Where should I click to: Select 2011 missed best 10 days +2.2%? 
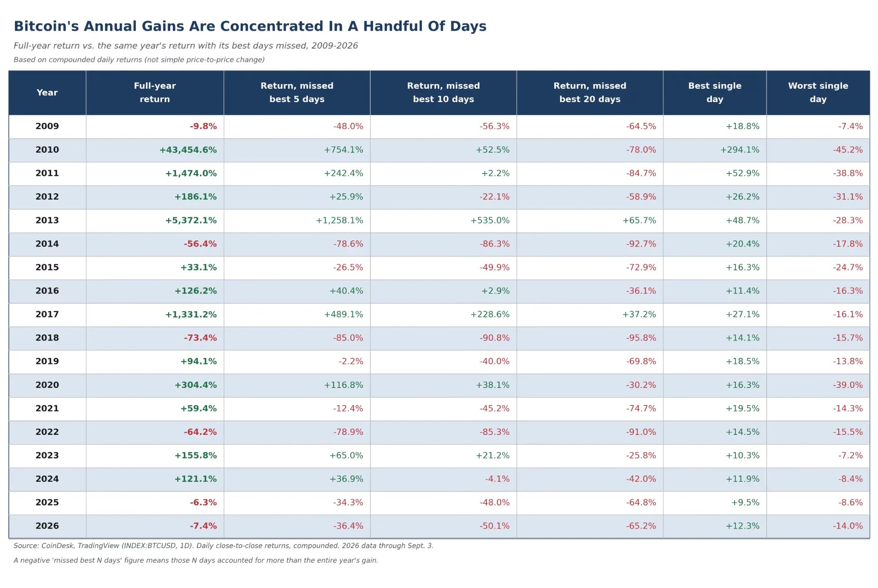495,173
